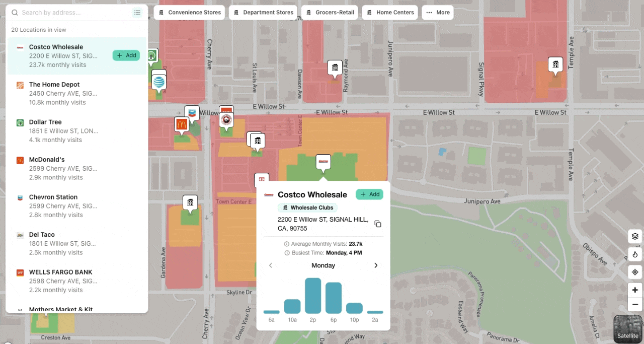Focus the Search by address field
Image resolution: width=644 pixels, height=344 pixels.
[x=74, y=13]
